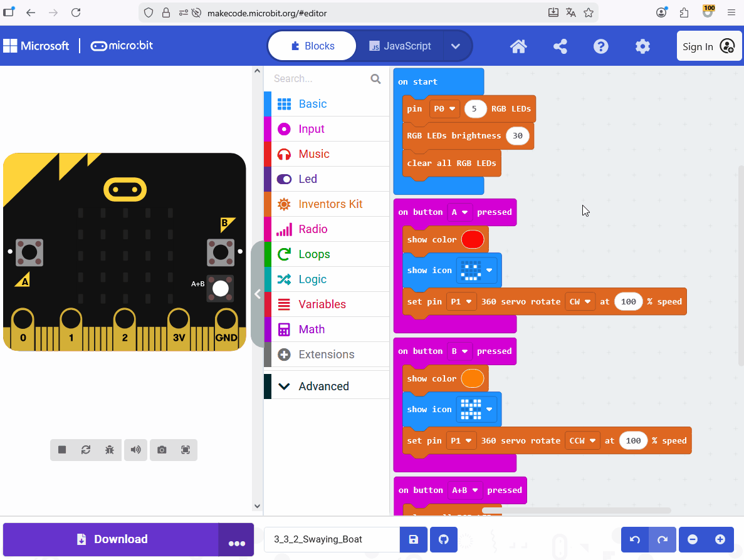Pick the red show color swatch
Viewport: 744px width, 560px height.
[473, 239]
